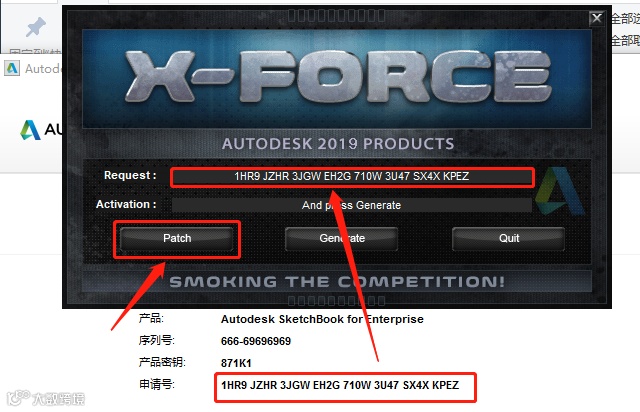The image size is (640, 412).
Task: Click the X-FORCE banner image
Action: (337, 78)
